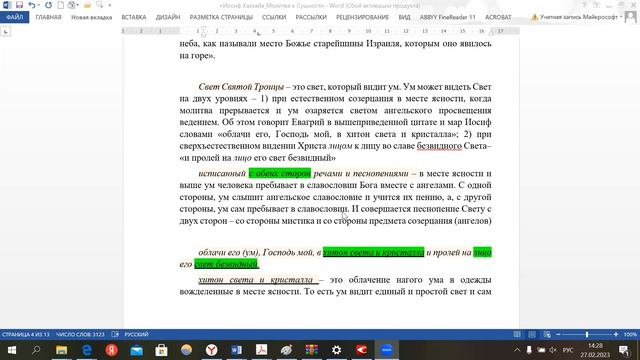Click the zoom in plus button

click(616, 334)
